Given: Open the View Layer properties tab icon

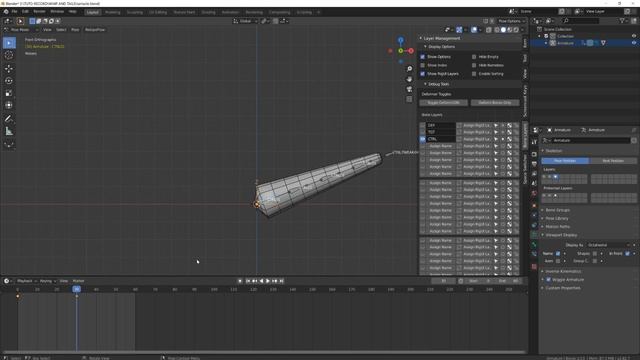Looking at the screenshot, I should click(x=534, y=174).
